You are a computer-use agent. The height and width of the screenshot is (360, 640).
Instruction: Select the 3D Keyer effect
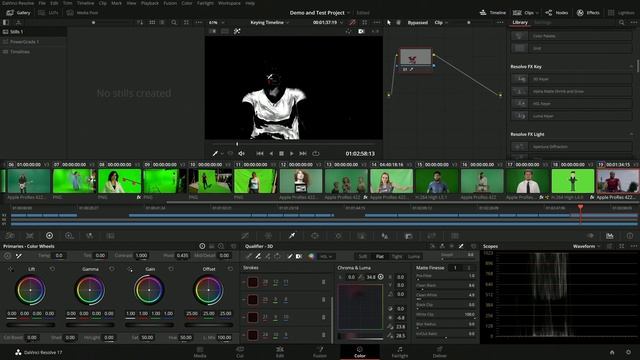572,79
